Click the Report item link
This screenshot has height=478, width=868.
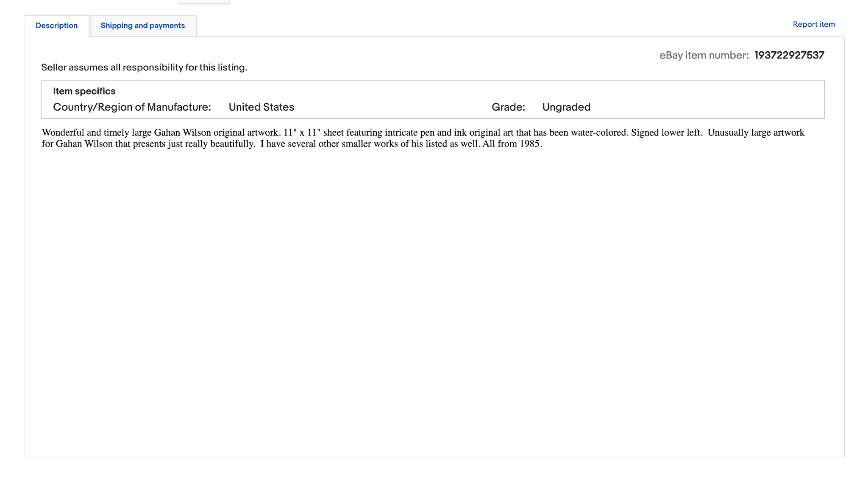pos(814,24)
